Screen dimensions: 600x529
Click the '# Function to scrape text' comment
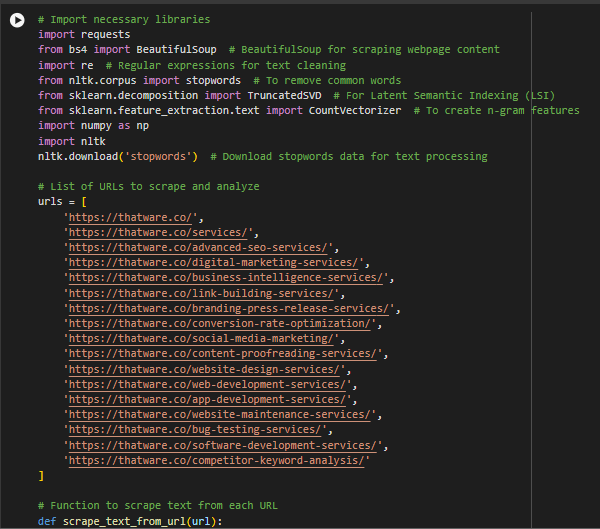pos(158,505)
